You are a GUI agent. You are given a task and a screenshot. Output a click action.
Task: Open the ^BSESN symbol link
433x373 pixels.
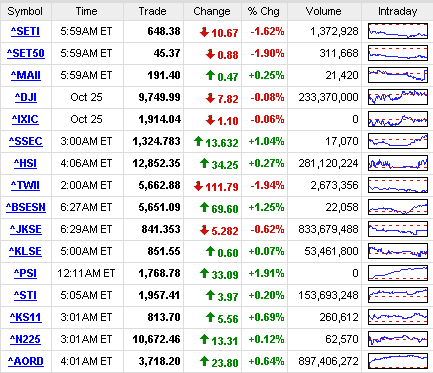[x=26, y=207]
